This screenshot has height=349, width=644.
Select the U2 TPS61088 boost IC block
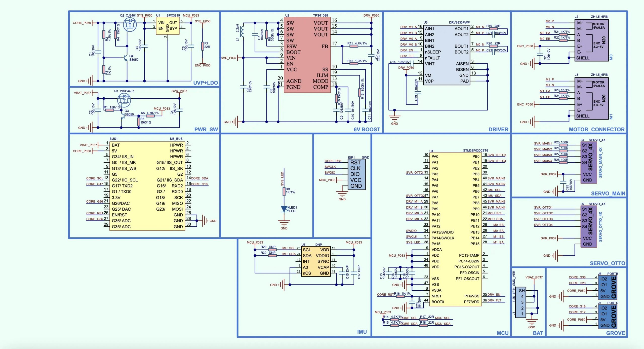click(307, 55)
